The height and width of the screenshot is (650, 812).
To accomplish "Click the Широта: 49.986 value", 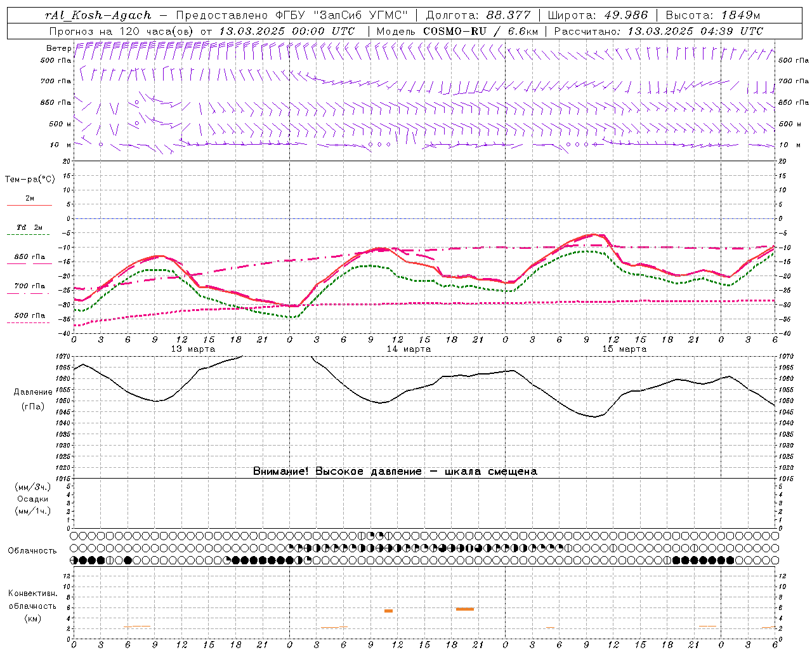I will [x=598, y=15].
